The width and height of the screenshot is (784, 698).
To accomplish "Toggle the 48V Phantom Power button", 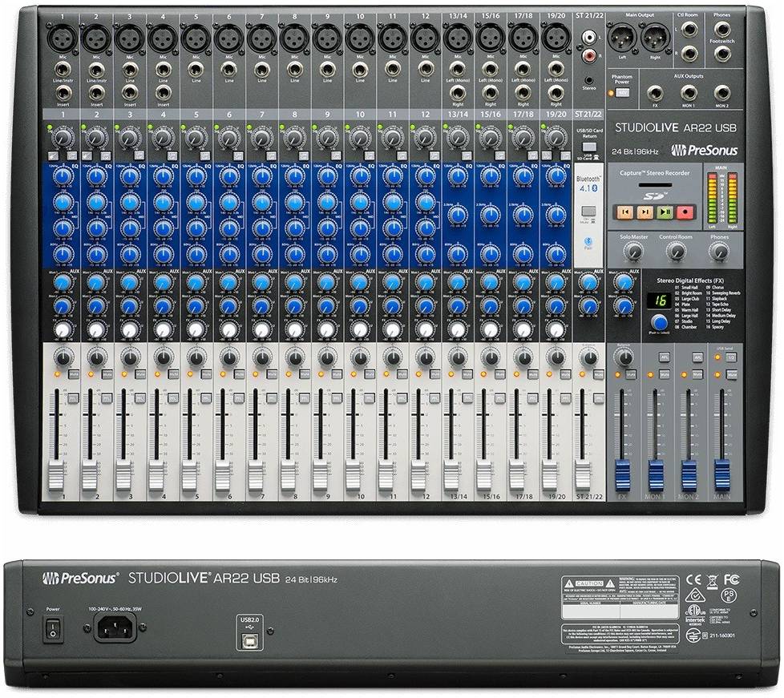I will (x=622, y=93).
